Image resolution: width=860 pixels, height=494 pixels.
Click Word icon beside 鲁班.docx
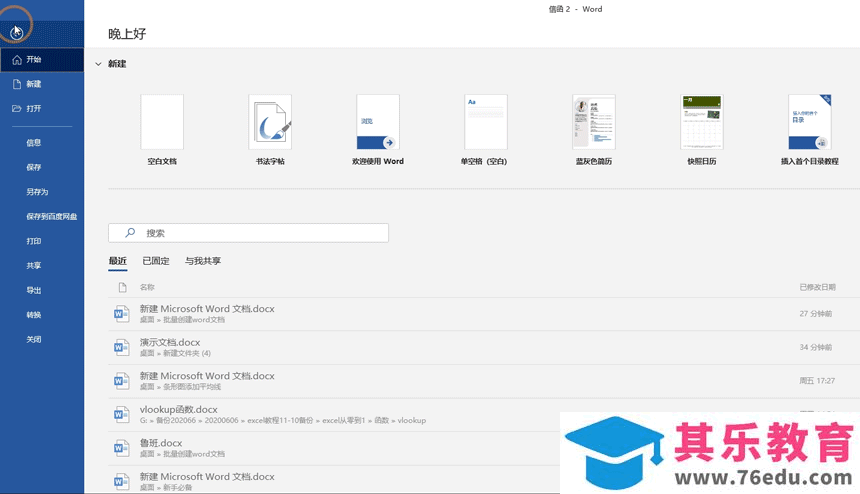click(121, 448)
